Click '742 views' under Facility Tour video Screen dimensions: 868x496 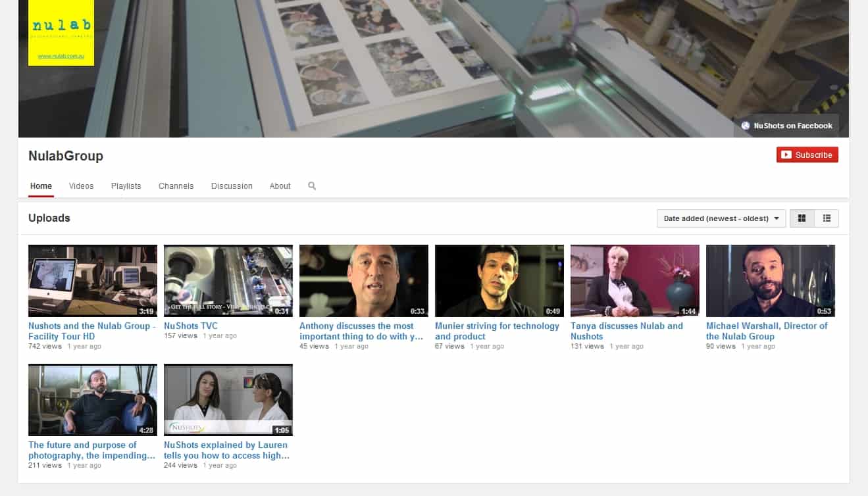[x=45, y=346]
